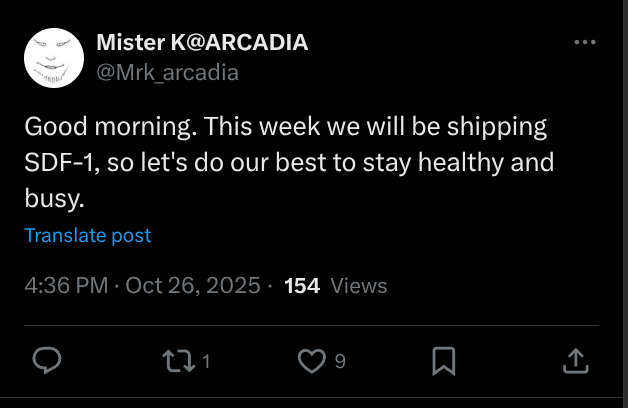Click the word "busy." ending the post
The image size is (628, 408).
54,197
